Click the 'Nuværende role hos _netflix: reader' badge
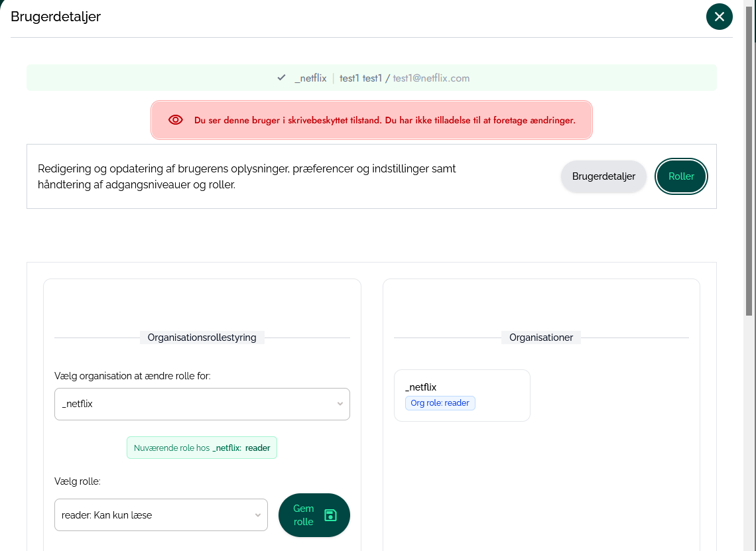The height and width of the screenshot is (551, 756). [202, 448]
